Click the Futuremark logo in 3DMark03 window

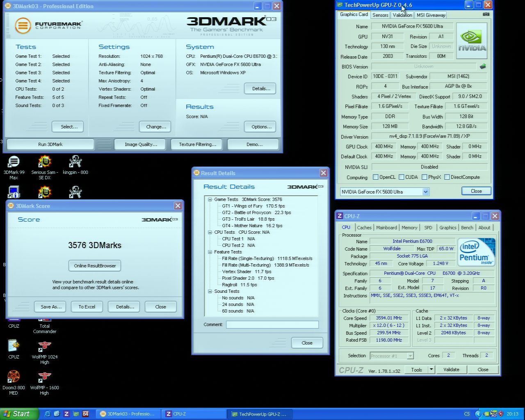[48, 25]
